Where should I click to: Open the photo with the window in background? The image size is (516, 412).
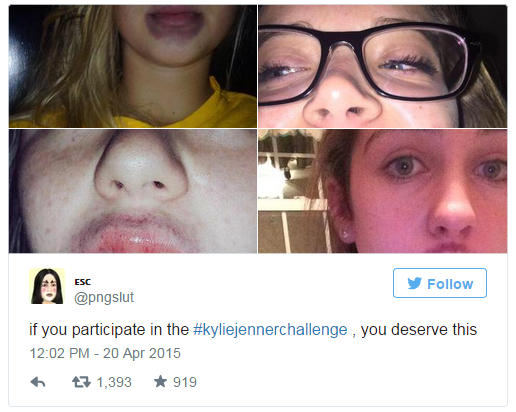pyautogui.click(x=383, y=191)
